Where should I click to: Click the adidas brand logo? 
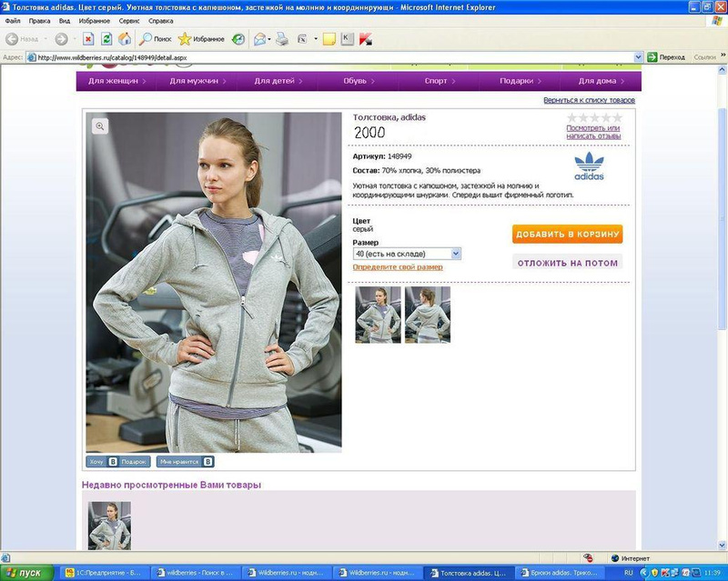click(x=589, y=166)
